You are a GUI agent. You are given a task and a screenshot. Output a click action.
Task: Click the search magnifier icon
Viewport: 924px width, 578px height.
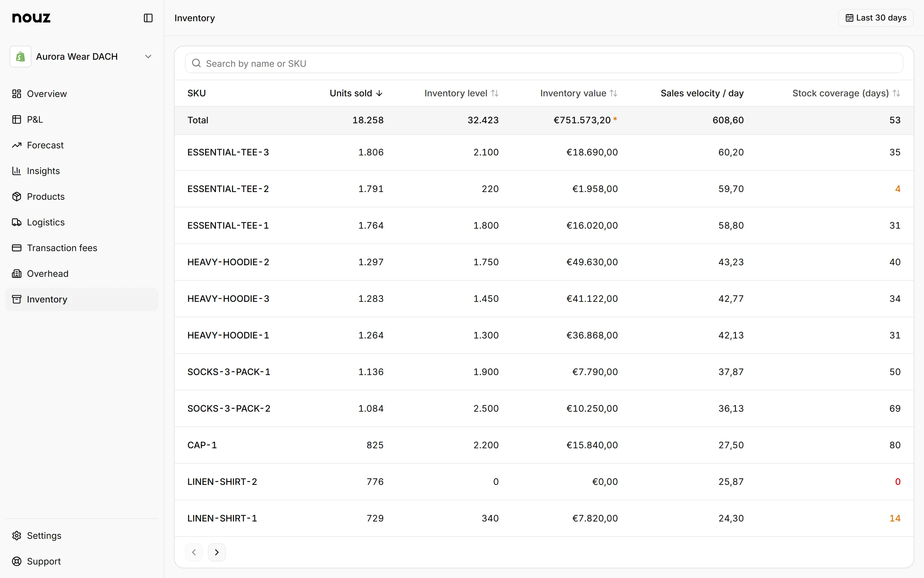[x=196, y=63]
